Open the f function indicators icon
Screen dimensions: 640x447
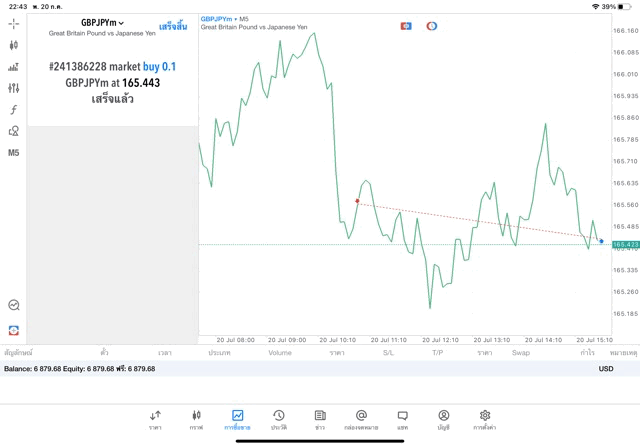[x=13, y=109]
